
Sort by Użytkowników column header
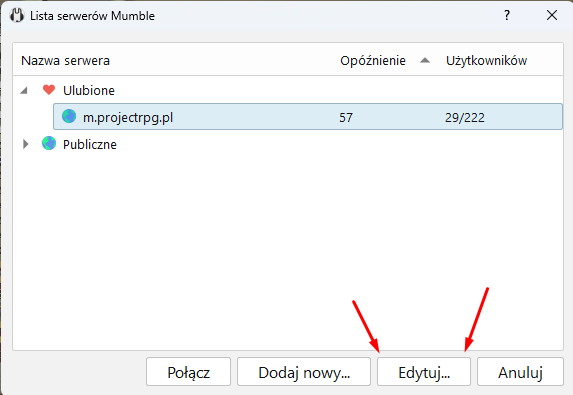(x=486, y=60)
